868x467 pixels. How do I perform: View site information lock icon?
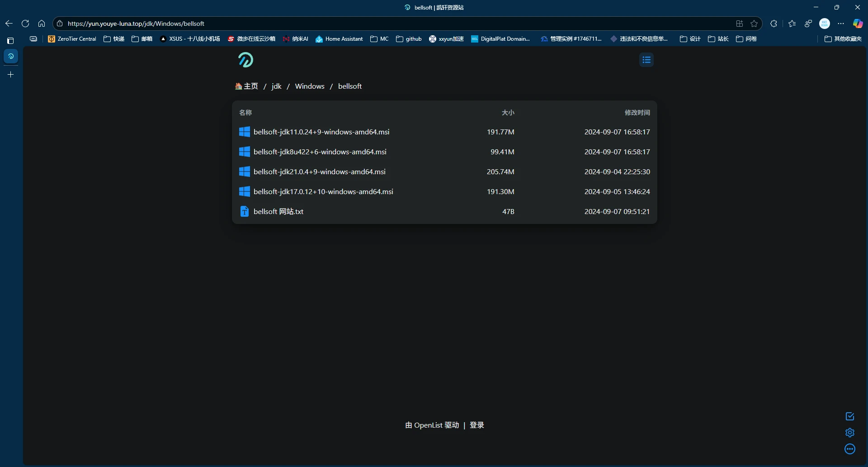pyautogui.click(x=60, y=24)
